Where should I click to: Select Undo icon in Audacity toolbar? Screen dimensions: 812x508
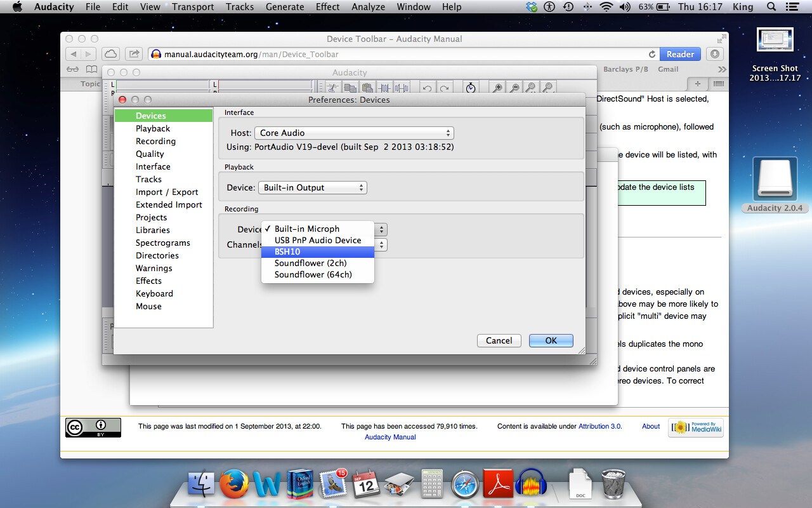pyautogui.click(x=428, y=88)
